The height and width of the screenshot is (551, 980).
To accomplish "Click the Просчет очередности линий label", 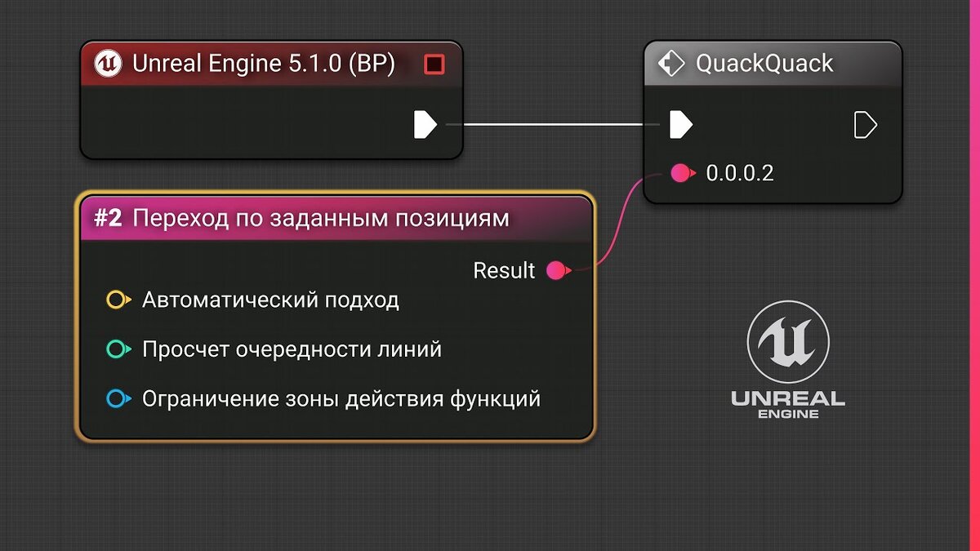I will 292,349.
